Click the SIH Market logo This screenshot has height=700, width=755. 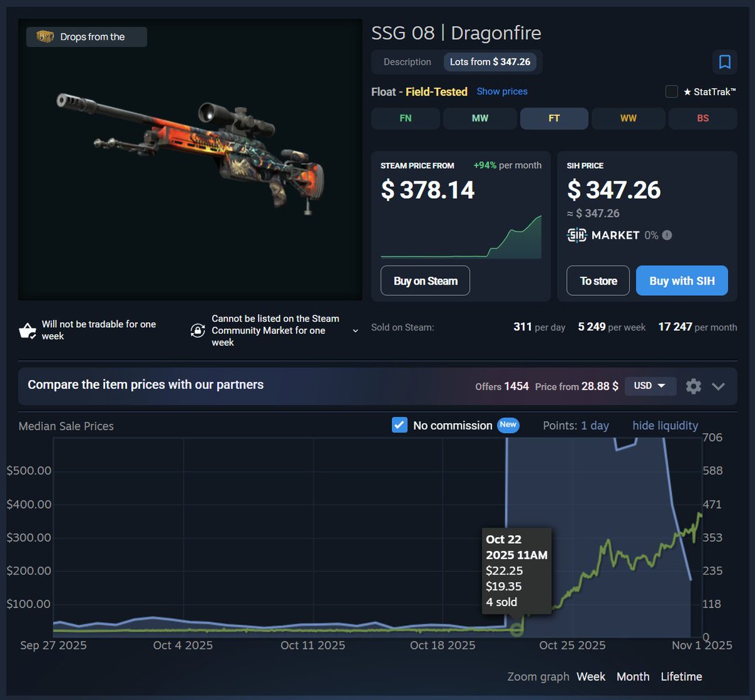coord(576,235)
